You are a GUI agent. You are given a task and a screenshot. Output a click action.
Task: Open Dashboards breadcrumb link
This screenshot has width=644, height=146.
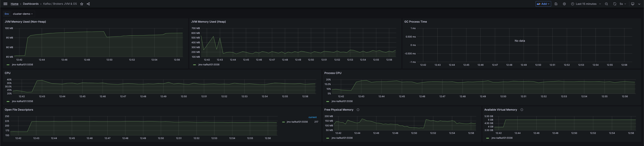[x=31, y=4]
